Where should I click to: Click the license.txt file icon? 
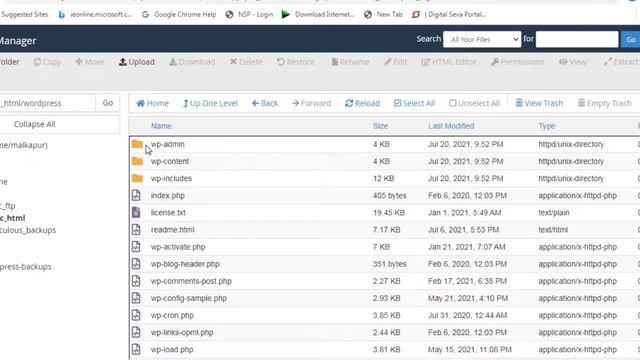pyautogui.click(x=136, y=213)
